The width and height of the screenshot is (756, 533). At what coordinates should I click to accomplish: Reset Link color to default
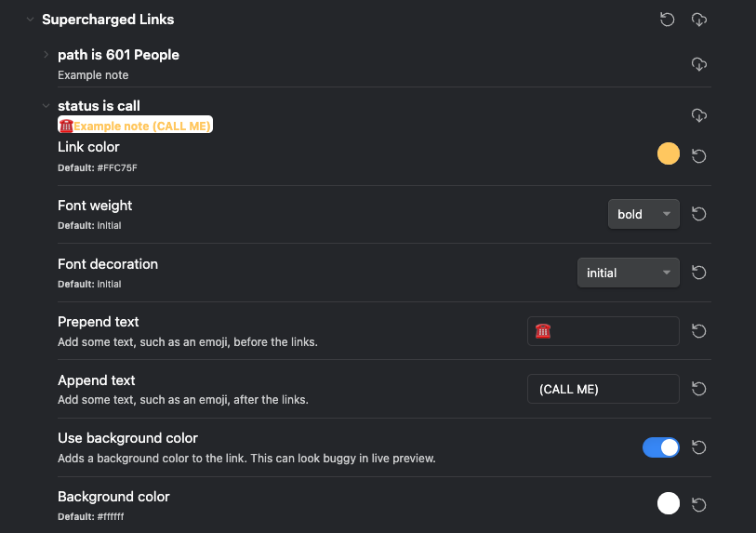pos(699,155)
